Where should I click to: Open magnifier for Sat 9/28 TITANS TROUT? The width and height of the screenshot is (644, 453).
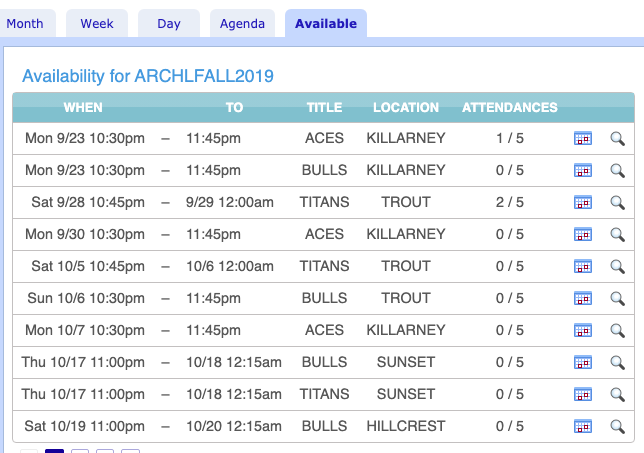point(617,203)
